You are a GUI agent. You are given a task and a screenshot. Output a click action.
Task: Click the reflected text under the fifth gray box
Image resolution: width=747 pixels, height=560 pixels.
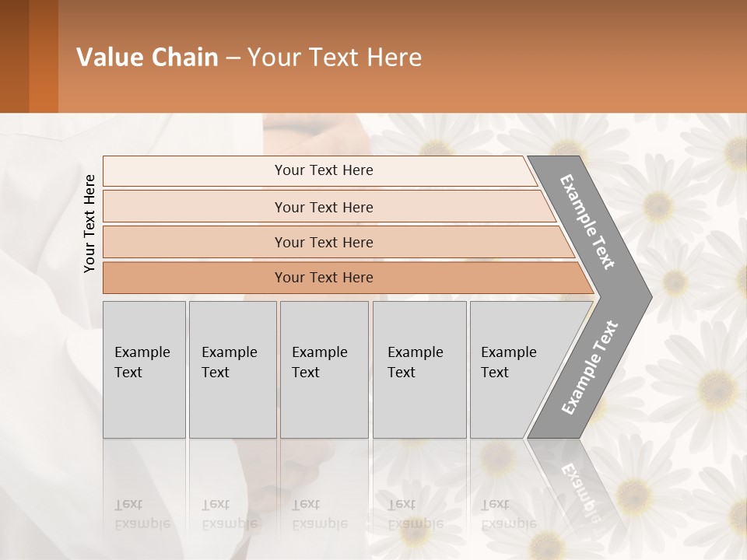pyautogui.click(x=507, y=514)
